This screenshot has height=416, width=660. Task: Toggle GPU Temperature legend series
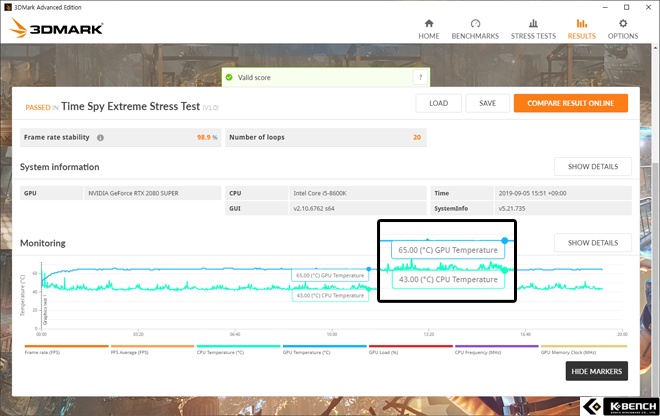[325, 350]
